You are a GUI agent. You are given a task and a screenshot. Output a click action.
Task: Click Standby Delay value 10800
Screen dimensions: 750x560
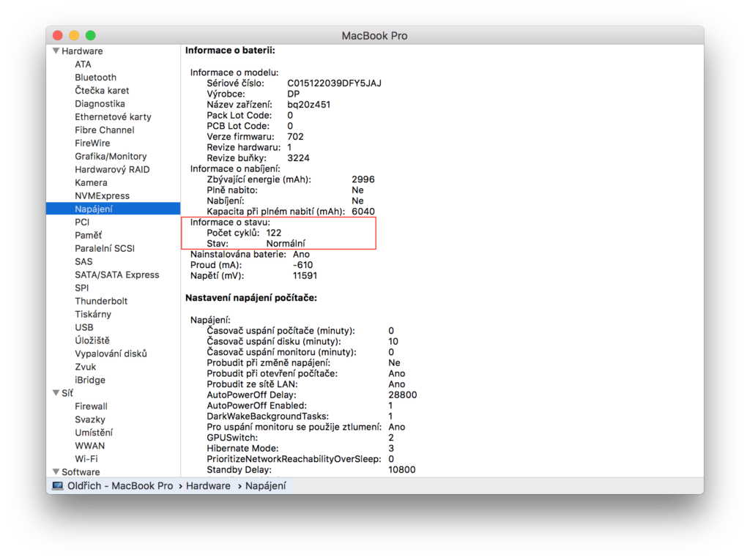(x=402, y=470)
